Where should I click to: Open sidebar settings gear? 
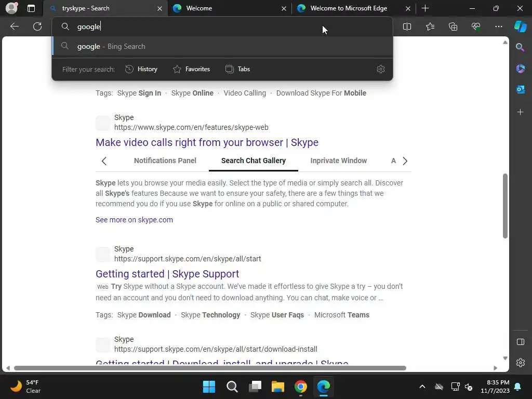(x=520, y=363)
